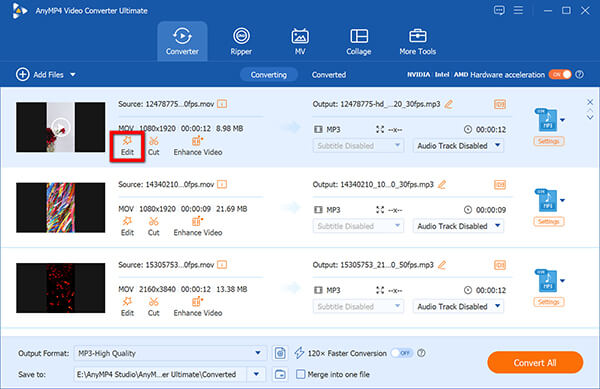Expand format arrow next to 14340210 MP3 icon
This screenshot has height=389, width=600.
pos(562,200)
